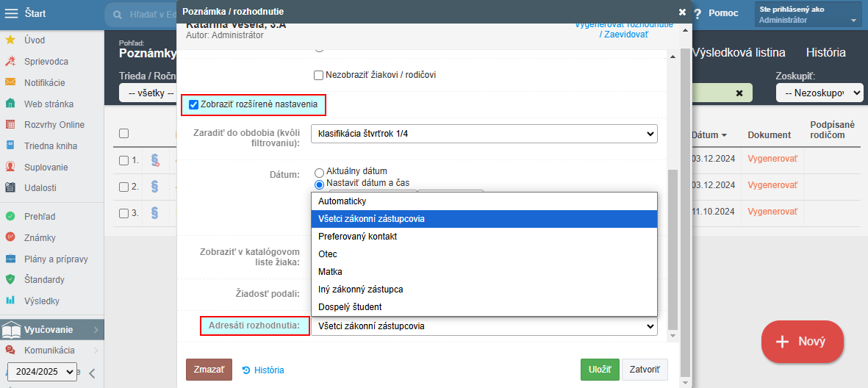
Task: Click the Pomoc question mark icon
Action: (697, 13)
